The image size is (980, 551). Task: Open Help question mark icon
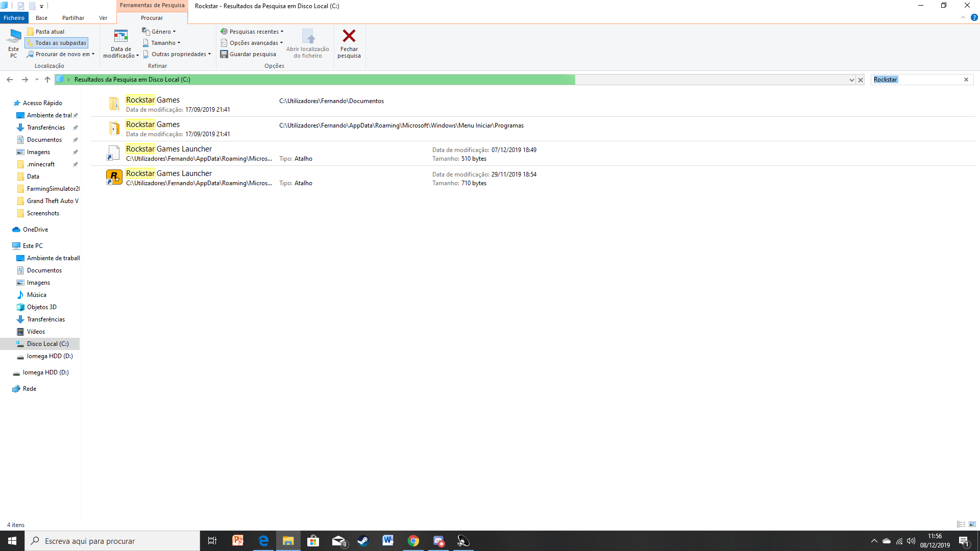tap(974, 17)
